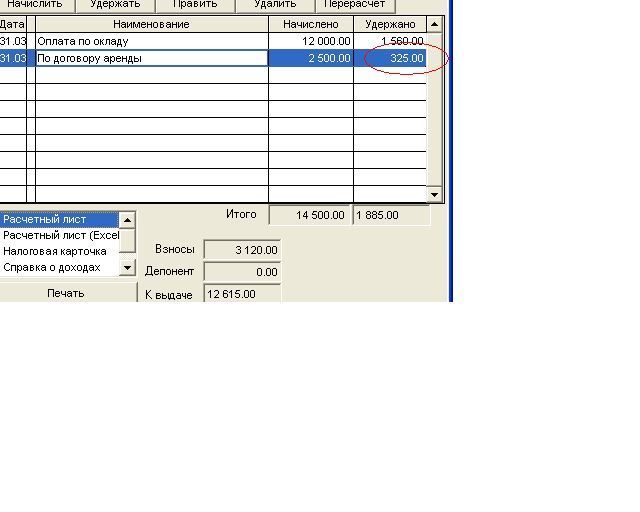Select the По договору аренды row
Viewport: 640px width, 512px height.
[x=150, y=58]
